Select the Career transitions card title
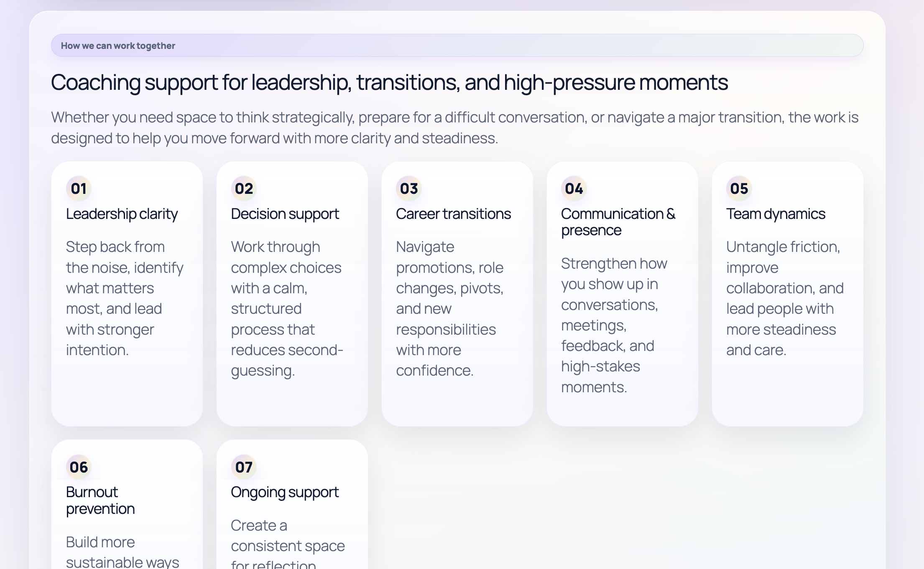Screen dimensions: 924x569 453,214
